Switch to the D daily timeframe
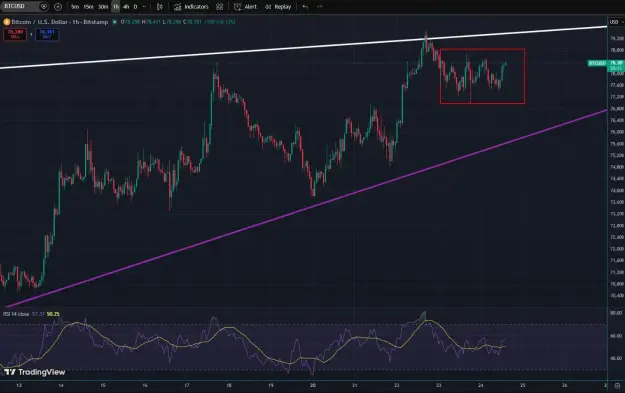625x393 pixels. (136, 7)
